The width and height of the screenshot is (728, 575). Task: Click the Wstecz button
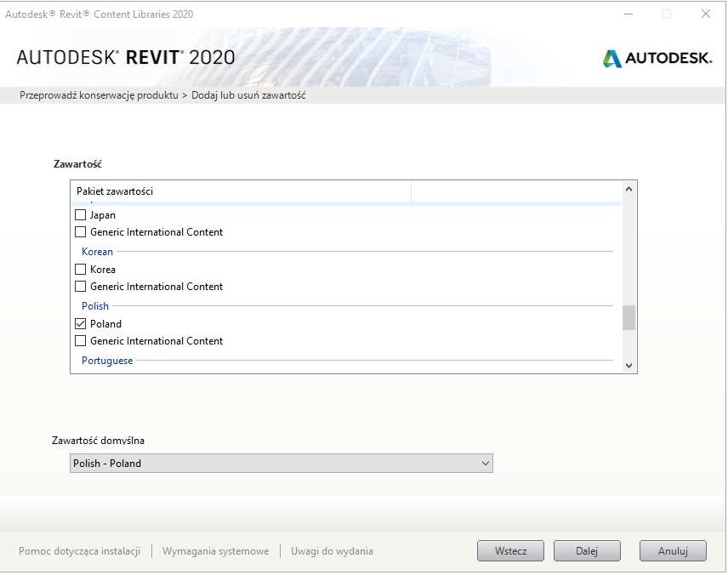coord(511,551)
